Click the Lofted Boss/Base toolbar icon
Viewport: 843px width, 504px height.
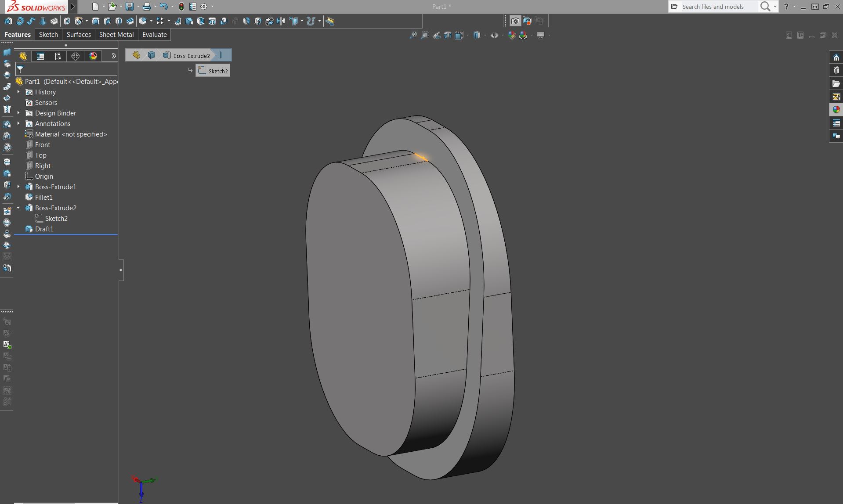point(43,21)
